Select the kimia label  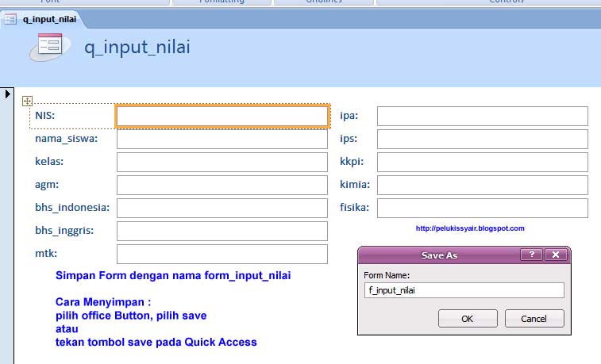click(355, 184)
